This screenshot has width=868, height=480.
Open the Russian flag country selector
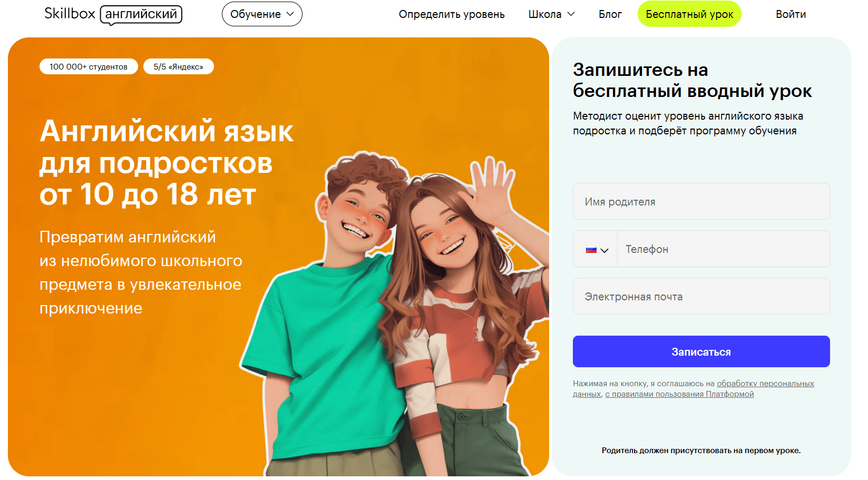click(x=591, y=250)
